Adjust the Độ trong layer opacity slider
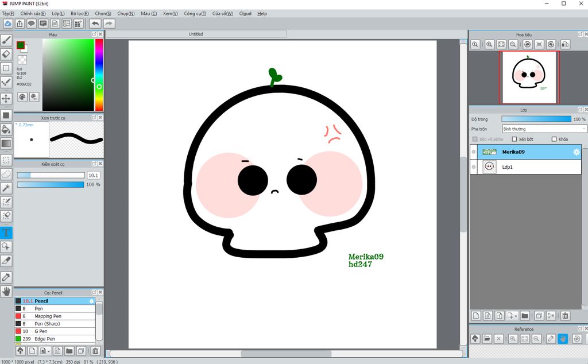The width and height of the screenshot is (588, 364). [536, 119]
